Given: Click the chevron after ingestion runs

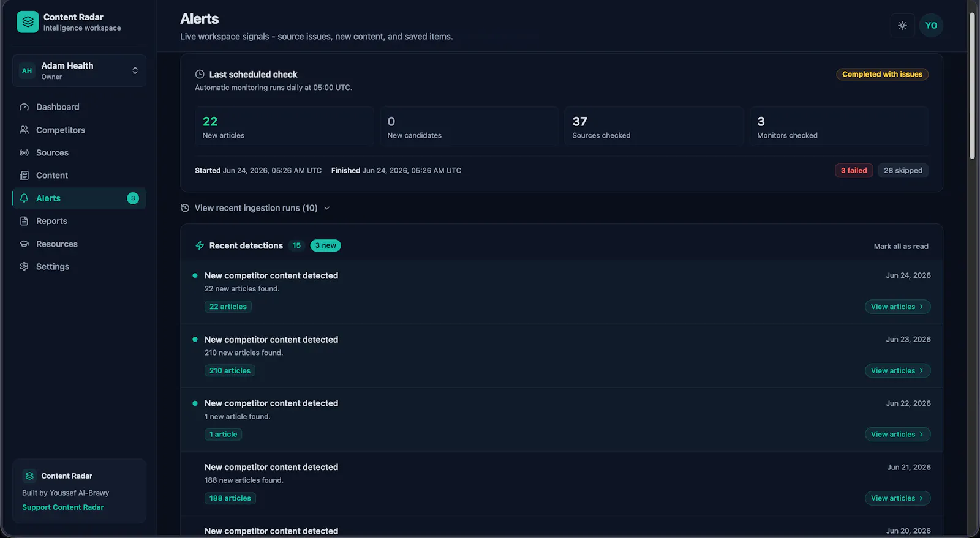Looking at the screenshot, I should click(327, 208).
